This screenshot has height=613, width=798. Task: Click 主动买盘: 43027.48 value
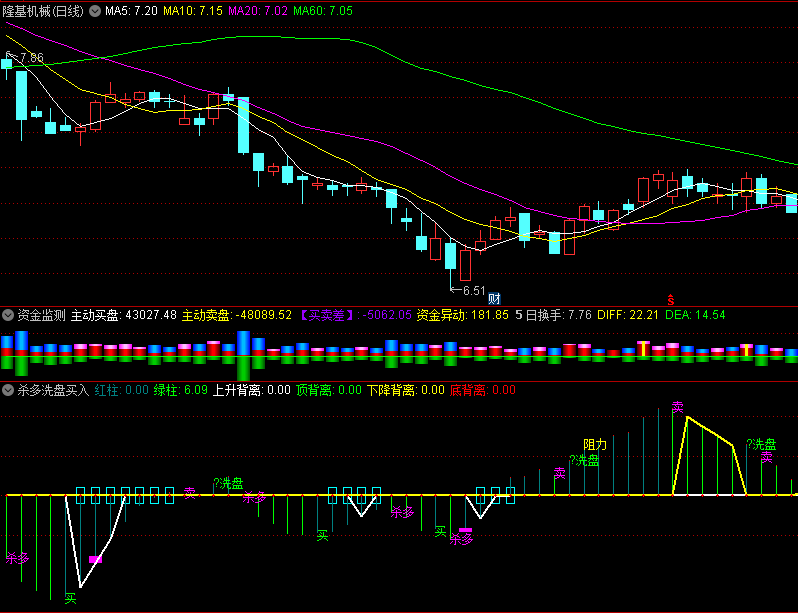[124, 315]
